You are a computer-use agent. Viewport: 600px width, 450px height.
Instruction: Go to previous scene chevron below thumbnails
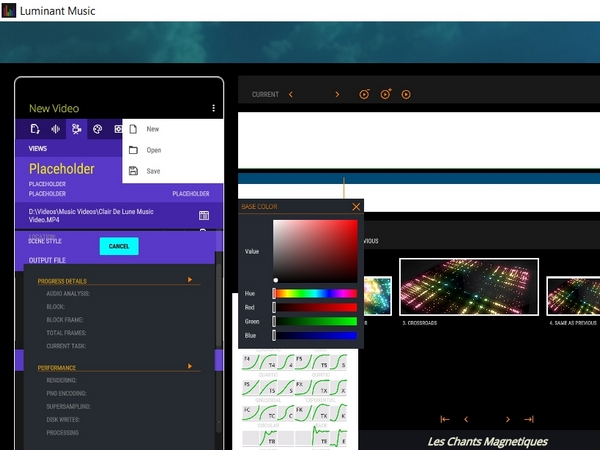tap(466, 419)
